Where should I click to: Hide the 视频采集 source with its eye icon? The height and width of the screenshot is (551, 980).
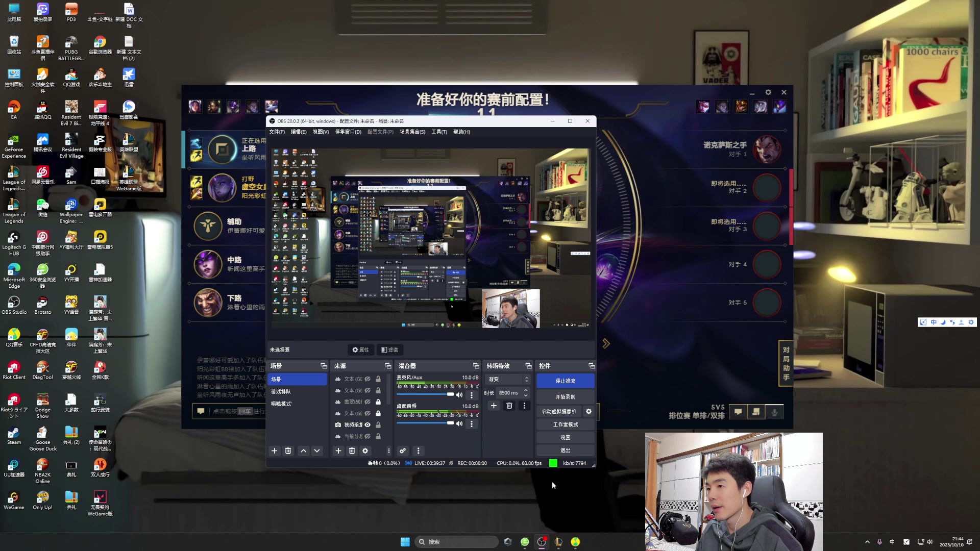pyautogui.click(x=367, y=425)
